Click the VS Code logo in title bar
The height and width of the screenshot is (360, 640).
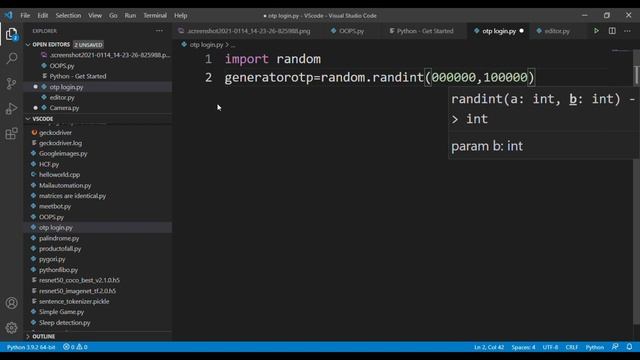[9, 16]
